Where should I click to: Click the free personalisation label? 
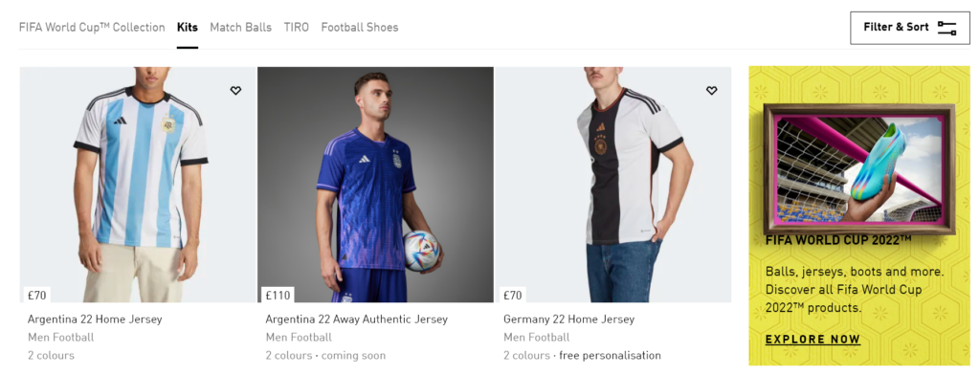610,356
